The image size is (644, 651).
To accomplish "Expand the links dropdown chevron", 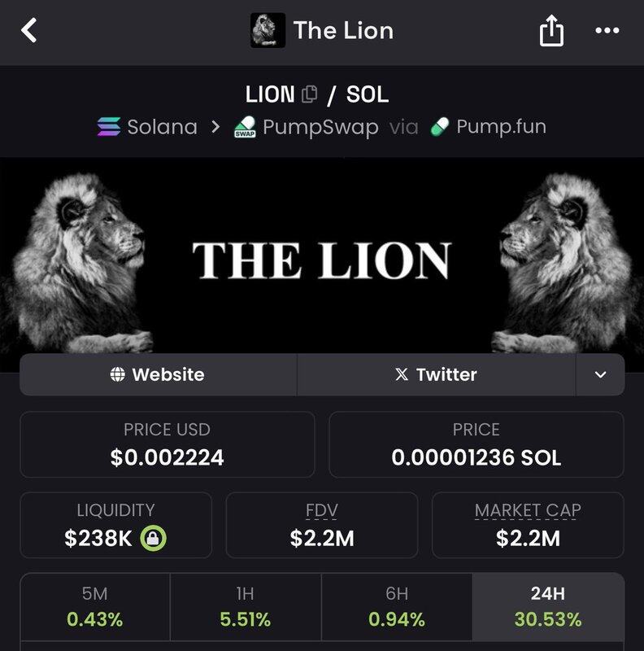I will (600, 375).
